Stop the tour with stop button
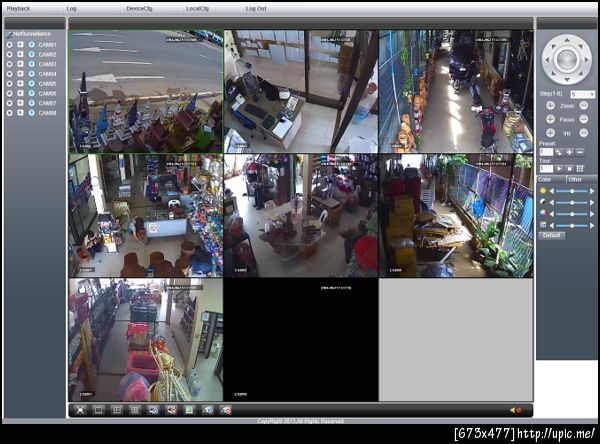Image resolution: width=600 pixels, height=444 pixels. (x=569, y=169)
